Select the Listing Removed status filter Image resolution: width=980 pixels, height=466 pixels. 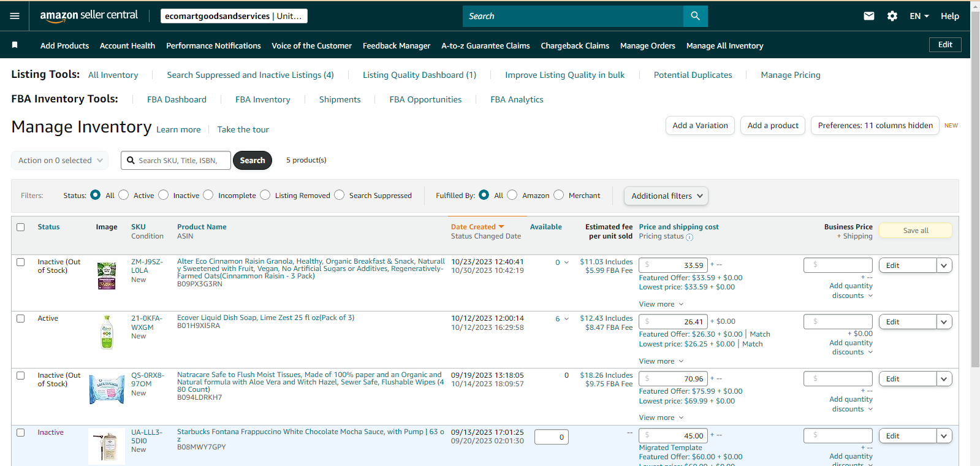265,195
